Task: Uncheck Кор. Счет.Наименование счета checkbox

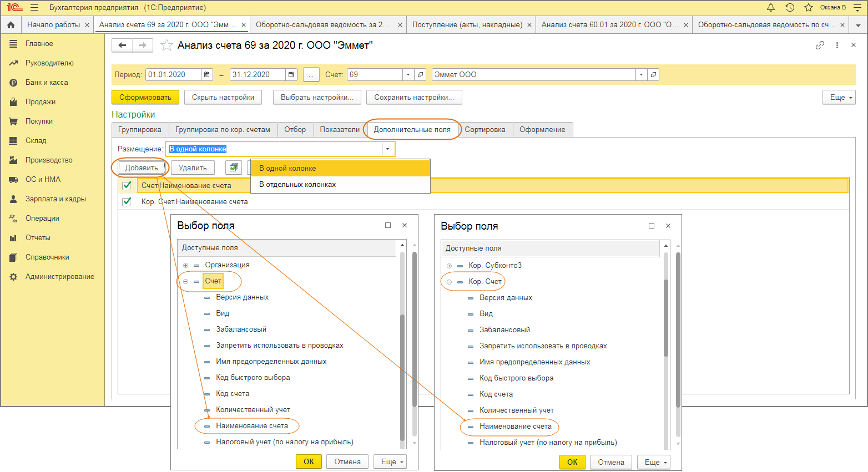Action: 127,202
